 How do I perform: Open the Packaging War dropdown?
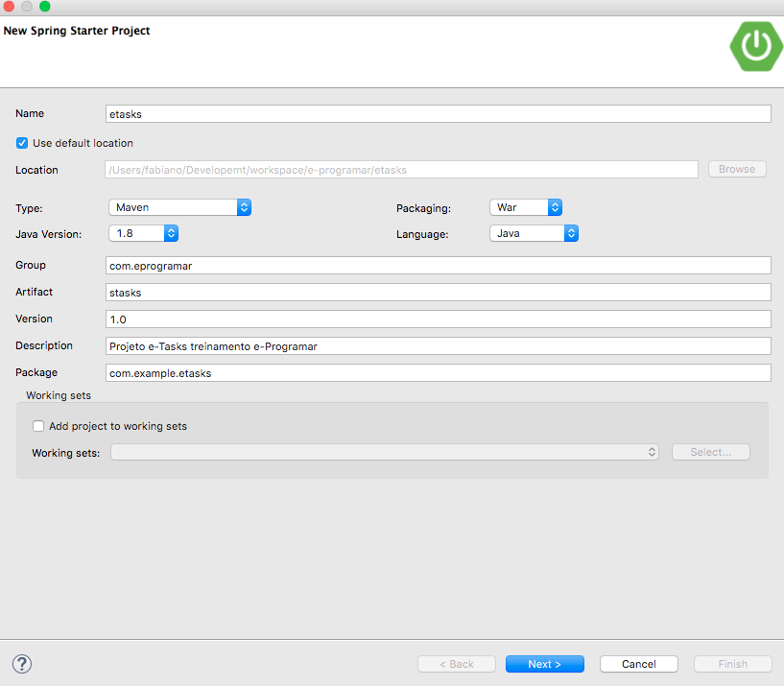pos(526,207)
